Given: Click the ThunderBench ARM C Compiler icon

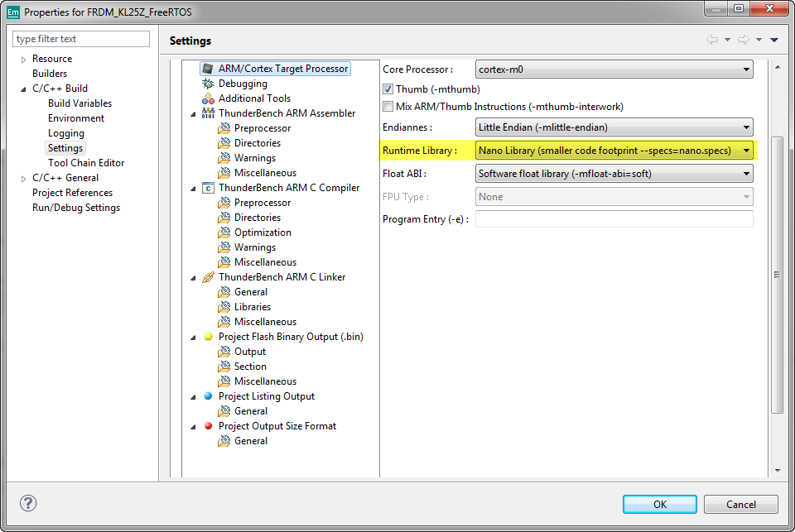Looking at the screenshot, I should 208,188.
